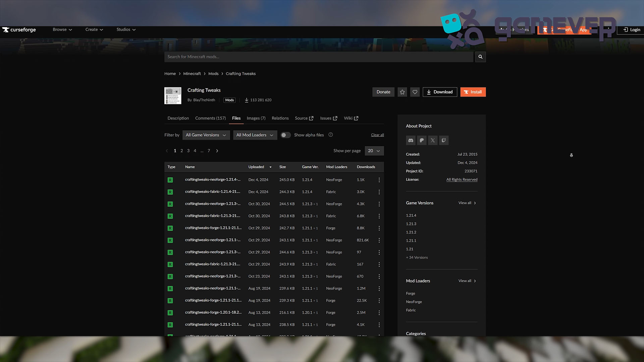Click the Clear all link
The width and height of the screenshot is (644, 362).
(377, 135)
